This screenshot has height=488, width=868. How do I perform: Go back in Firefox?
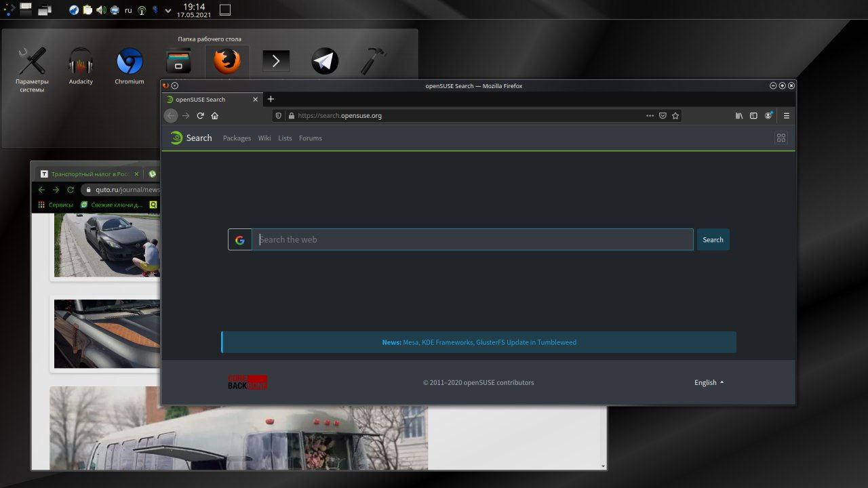tap(171, 116)
